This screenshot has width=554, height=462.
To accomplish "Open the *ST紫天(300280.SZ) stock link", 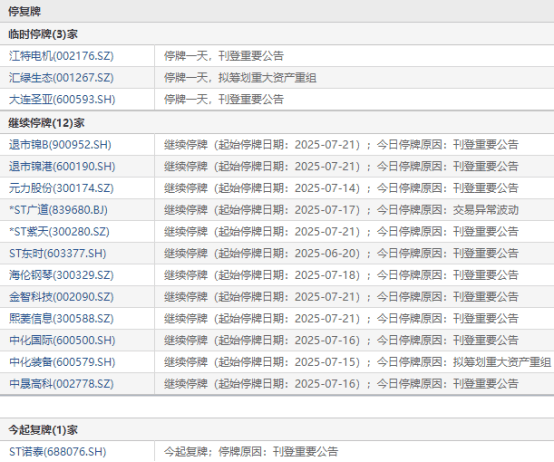I will point(59,232).
